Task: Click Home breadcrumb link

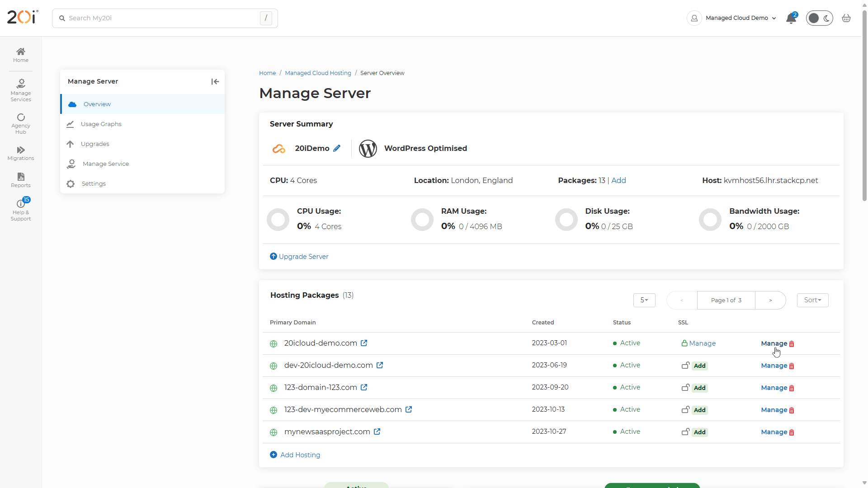Action: 267,73
